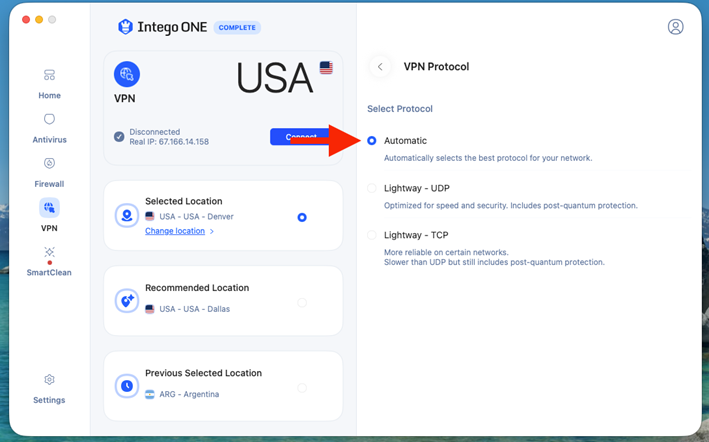
Task: Open SmartClean from the sidebar
Action: point(49,261)
